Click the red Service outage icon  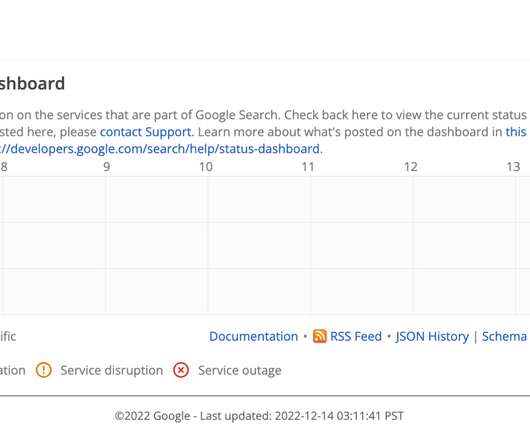click(x=181, y=370)
